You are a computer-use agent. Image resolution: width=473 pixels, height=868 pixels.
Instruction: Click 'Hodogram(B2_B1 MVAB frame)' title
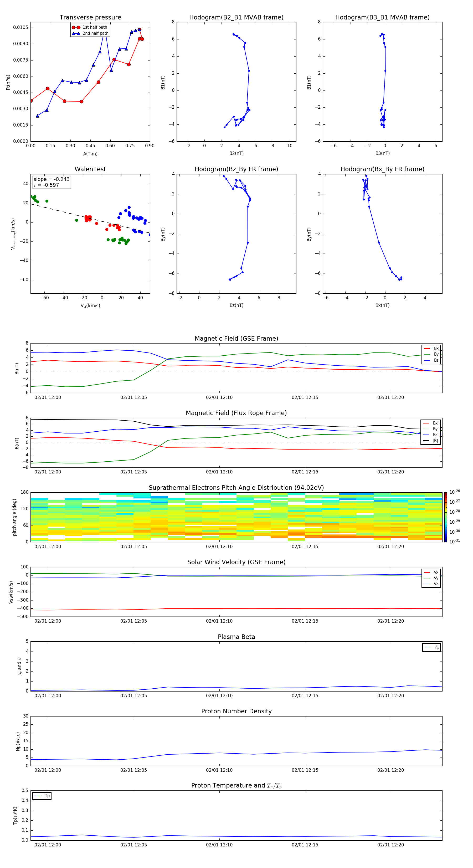click(236, 18)
